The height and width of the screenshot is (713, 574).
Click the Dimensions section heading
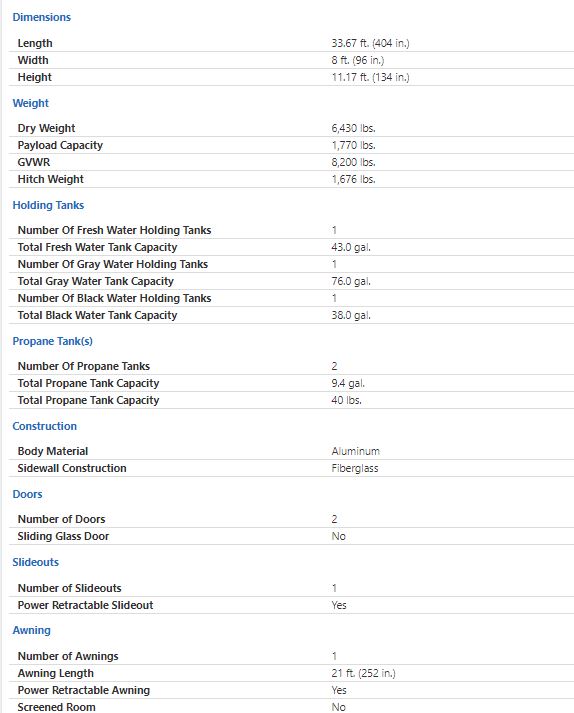coord(41,17)
